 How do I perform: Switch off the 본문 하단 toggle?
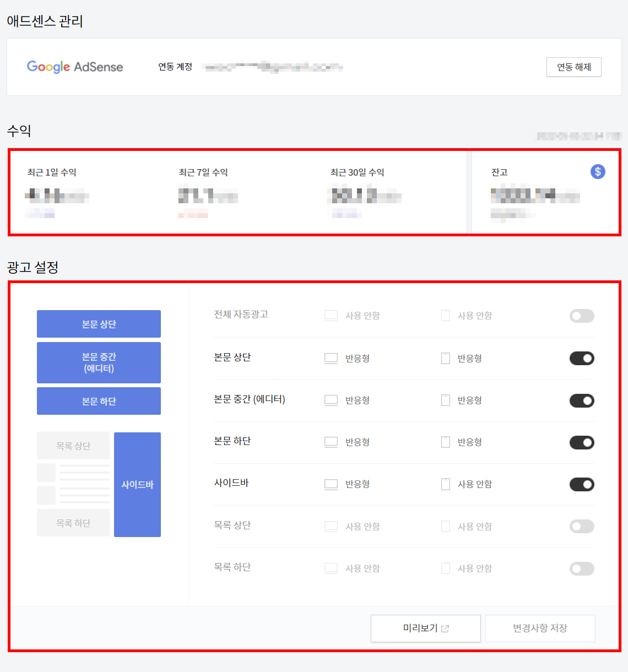tap(582, 442)
